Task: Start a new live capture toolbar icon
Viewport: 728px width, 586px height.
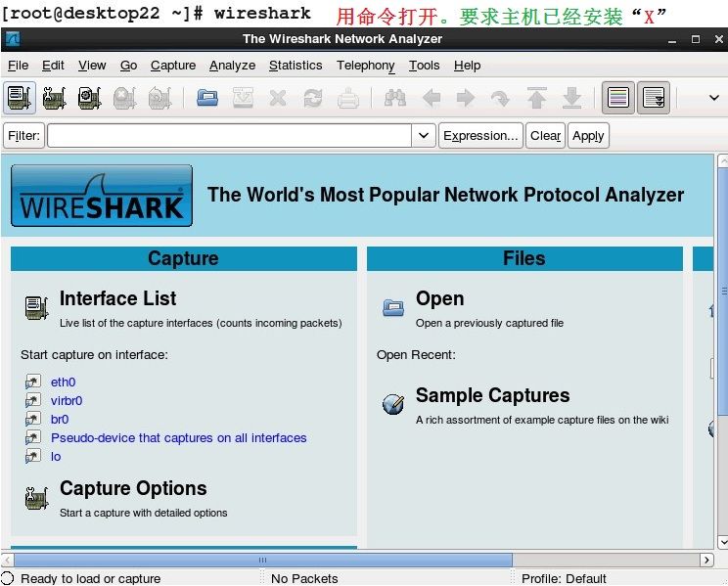Action: [89, 98]
